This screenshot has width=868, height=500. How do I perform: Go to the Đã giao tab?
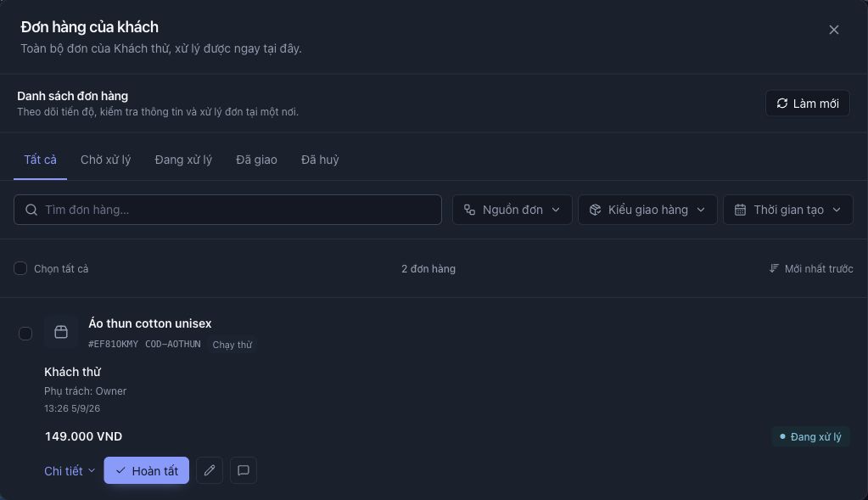(256, 160)
